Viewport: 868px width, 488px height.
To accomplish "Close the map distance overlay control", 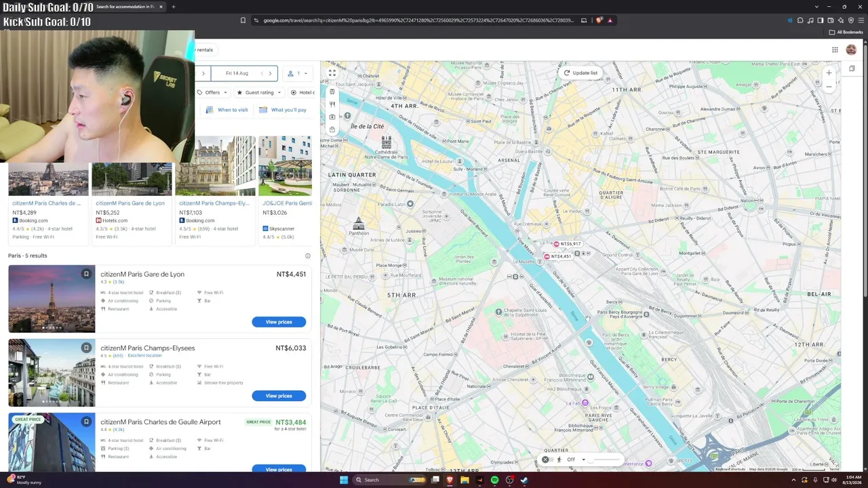I will click(545, 460).
